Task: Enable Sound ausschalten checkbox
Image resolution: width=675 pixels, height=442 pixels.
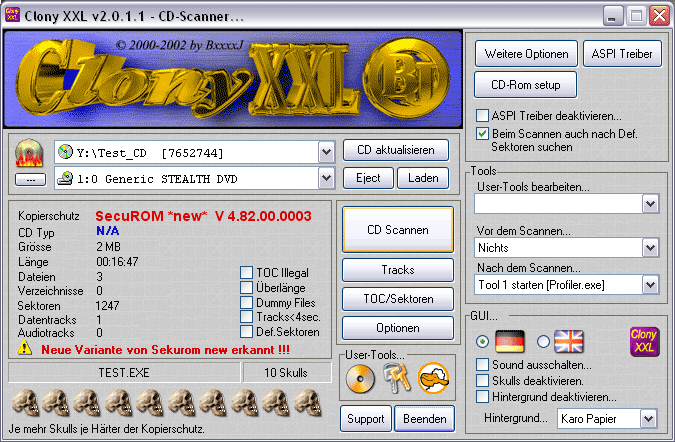Action: tap(482, 365)
